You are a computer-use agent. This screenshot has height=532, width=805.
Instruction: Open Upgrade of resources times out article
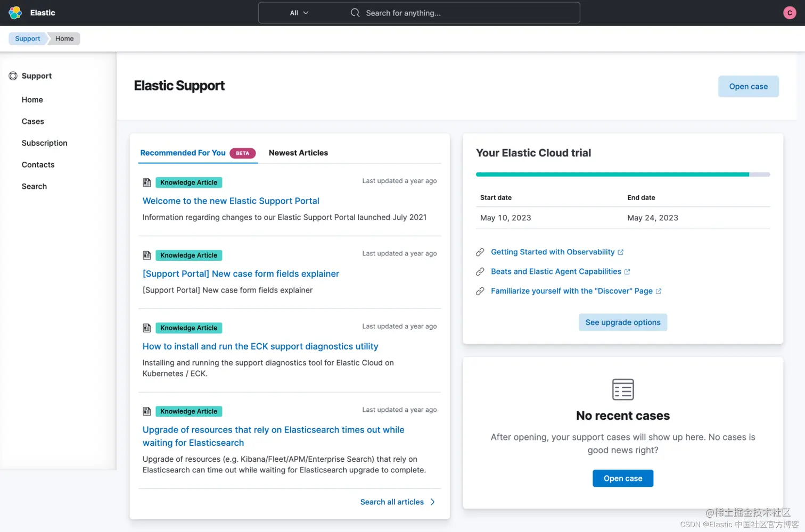(x=273, y=436)
